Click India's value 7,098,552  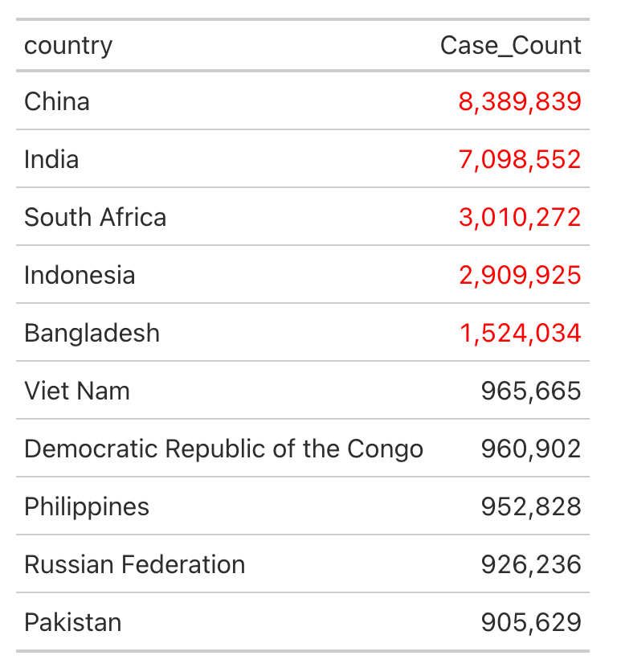pyautogui.click(x=520, y=159)
